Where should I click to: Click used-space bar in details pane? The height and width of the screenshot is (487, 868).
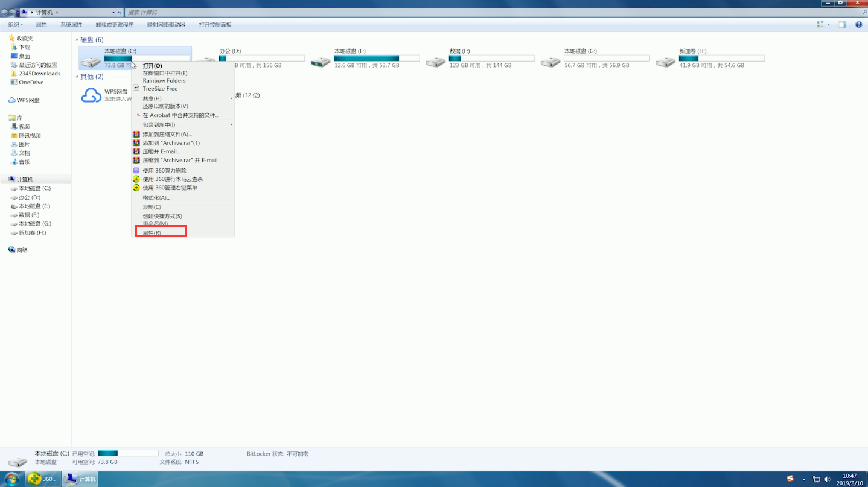[x=128, y=453]
